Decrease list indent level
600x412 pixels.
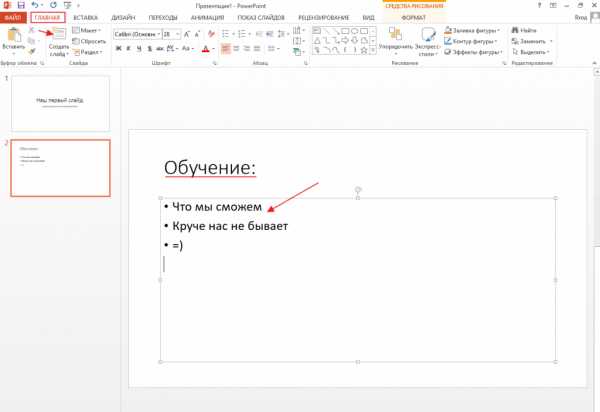[x=259, y=34]
